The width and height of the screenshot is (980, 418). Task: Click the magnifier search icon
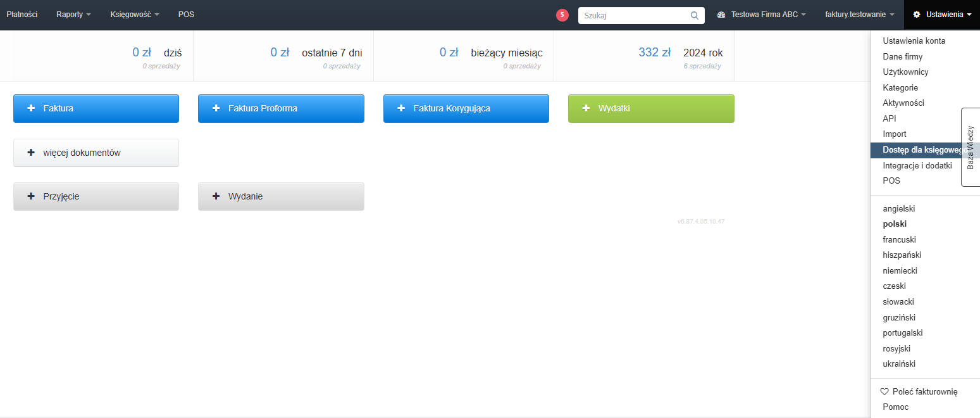coord(694,15)
